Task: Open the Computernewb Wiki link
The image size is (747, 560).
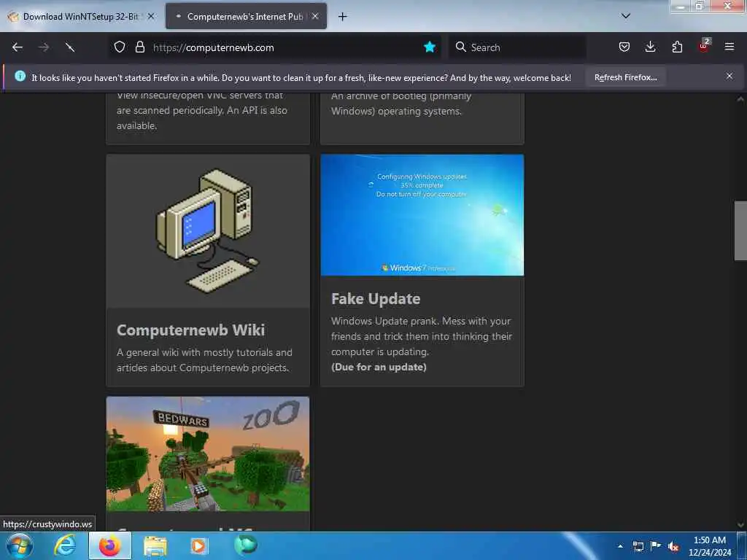Action: [190, 330]
